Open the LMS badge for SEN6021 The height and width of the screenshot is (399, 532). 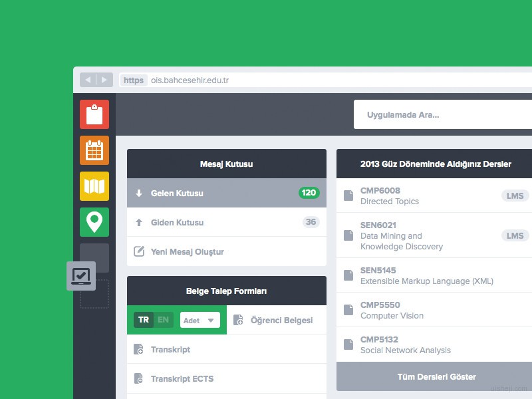point(515,235)
